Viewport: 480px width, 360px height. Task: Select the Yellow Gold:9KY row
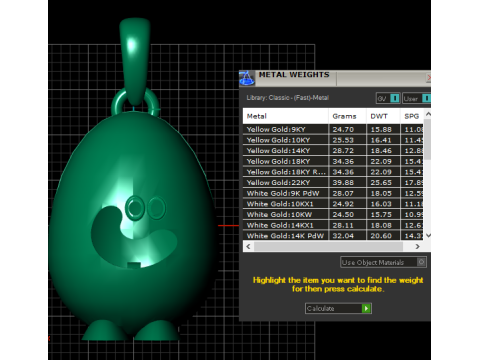point(333,129)
